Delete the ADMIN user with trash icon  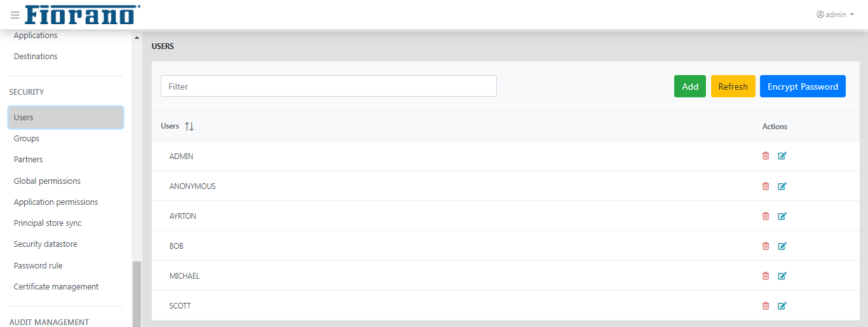coord(766,156)
